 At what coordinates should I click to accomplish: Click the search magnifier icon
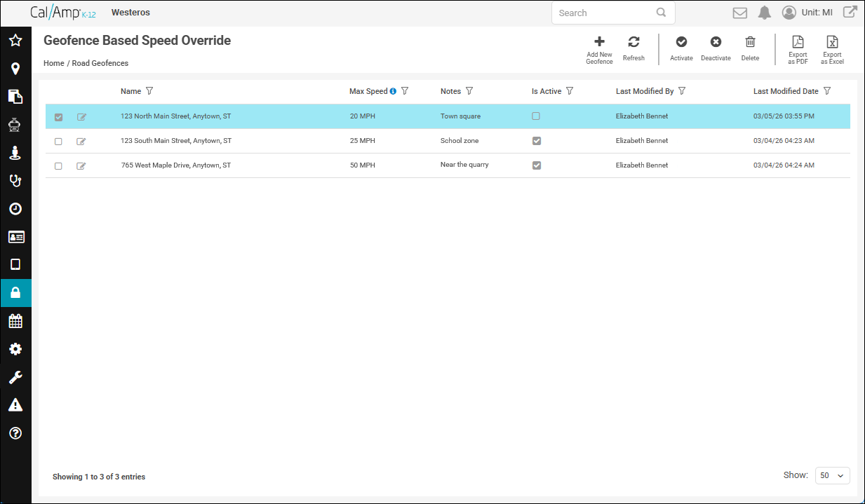(661, 13)
